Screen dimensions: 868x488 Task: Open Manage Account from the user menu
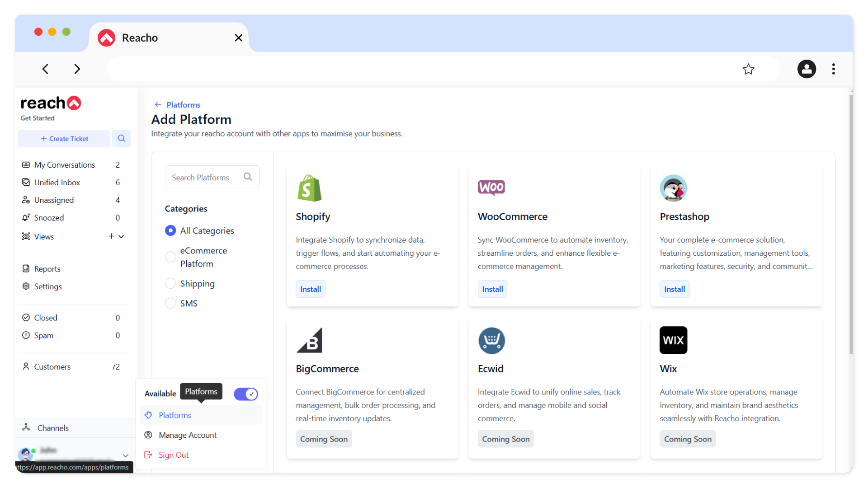point(188,435)
